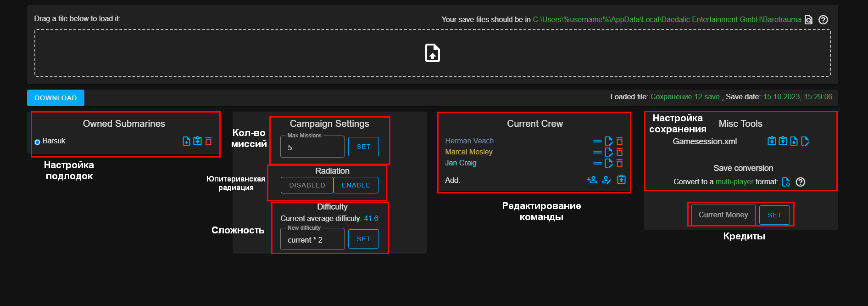
Task: Click the Herman Veach crew name
Action: [x=469, y=141]
